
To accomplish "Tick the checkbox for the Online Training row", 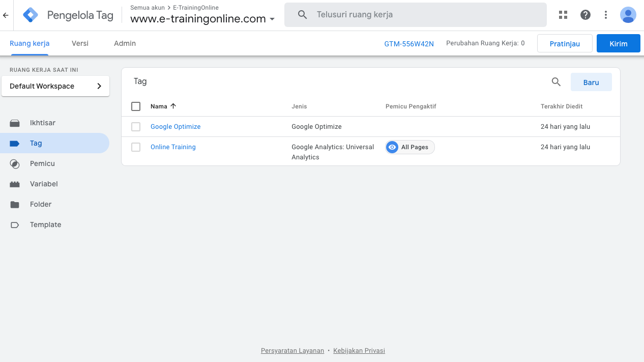I will 136,147.
